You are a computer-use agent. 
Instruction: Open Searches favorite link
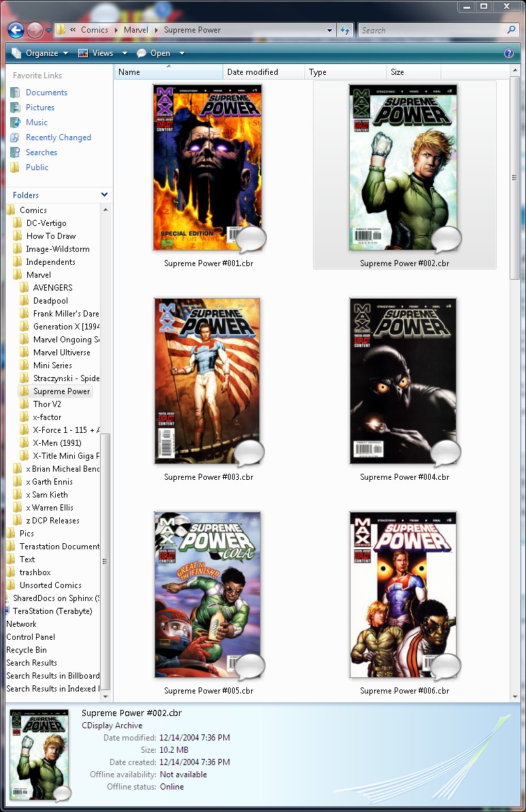coord(42,152)
